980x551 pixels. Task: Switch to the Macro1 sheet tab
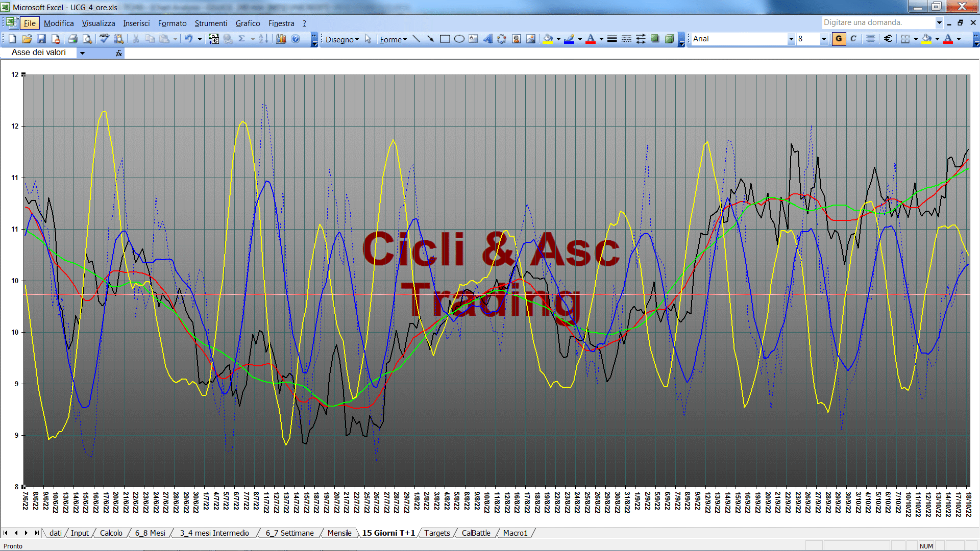coord(515,533)
